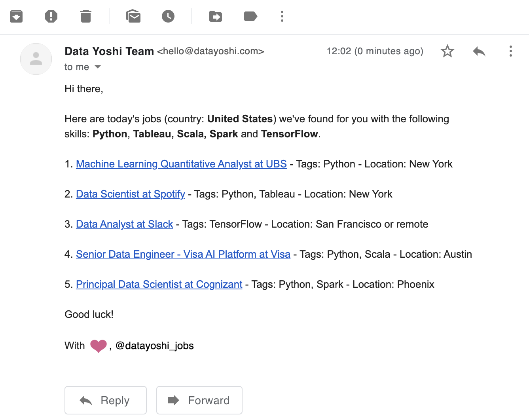Open message more options three-dot menu
The image size is (529, 420).
tap(511, 51)
